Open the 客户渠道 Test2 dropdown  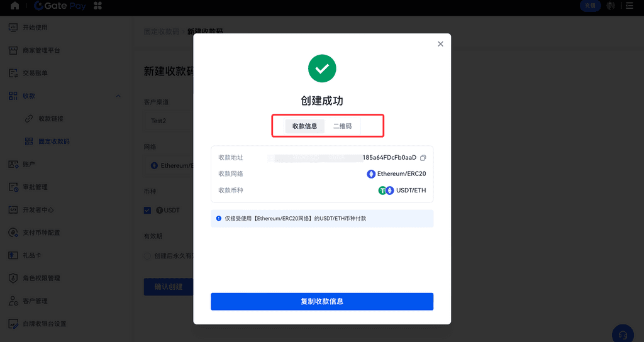[x=169, y=121]
